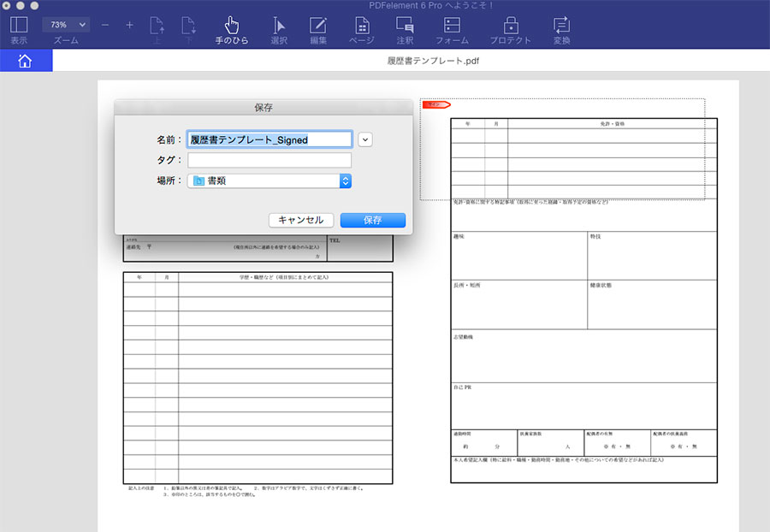Viewport: 770px width, 532px height.
Task: Go to previous page (上) icon
Action: [x=157, y=25]
